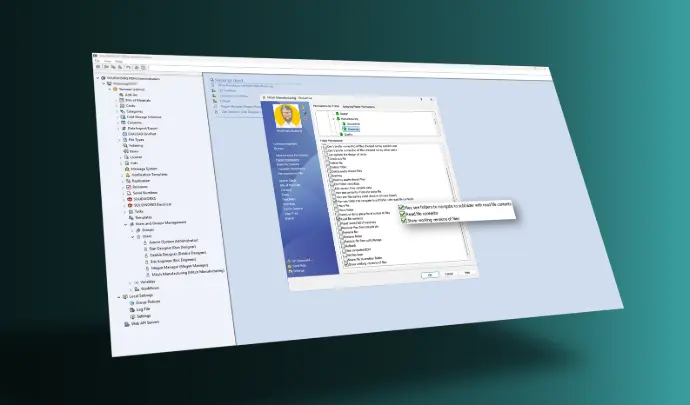Enable the Rename file permission

(341, 232)
